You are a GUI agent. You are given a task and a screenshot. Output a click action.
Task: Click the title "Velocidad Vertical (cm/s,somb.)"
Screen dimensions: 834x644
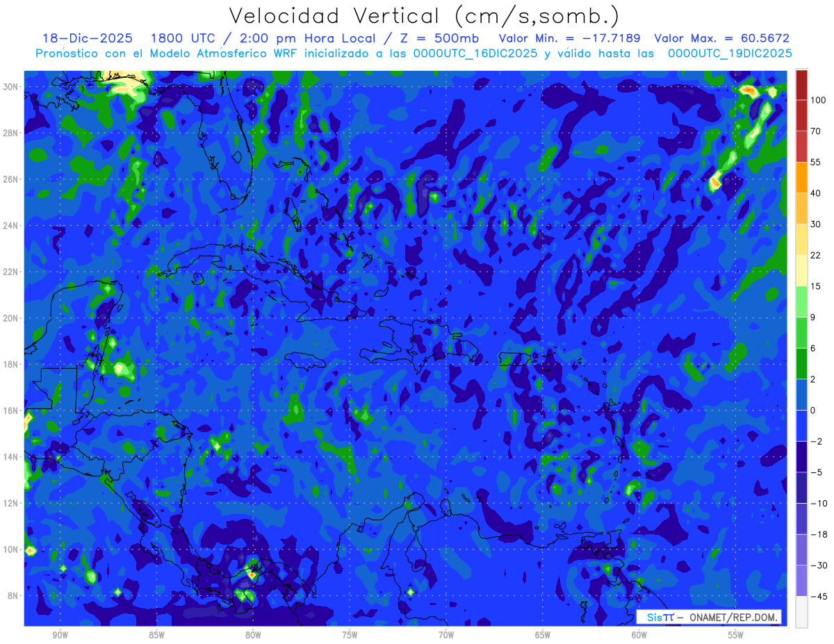click(424, 16)
